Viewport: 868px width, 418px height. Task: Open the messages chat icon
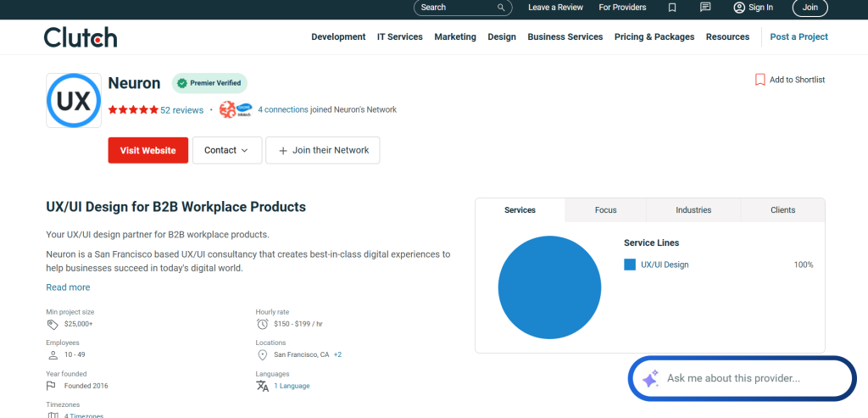[x=705, y=8]
